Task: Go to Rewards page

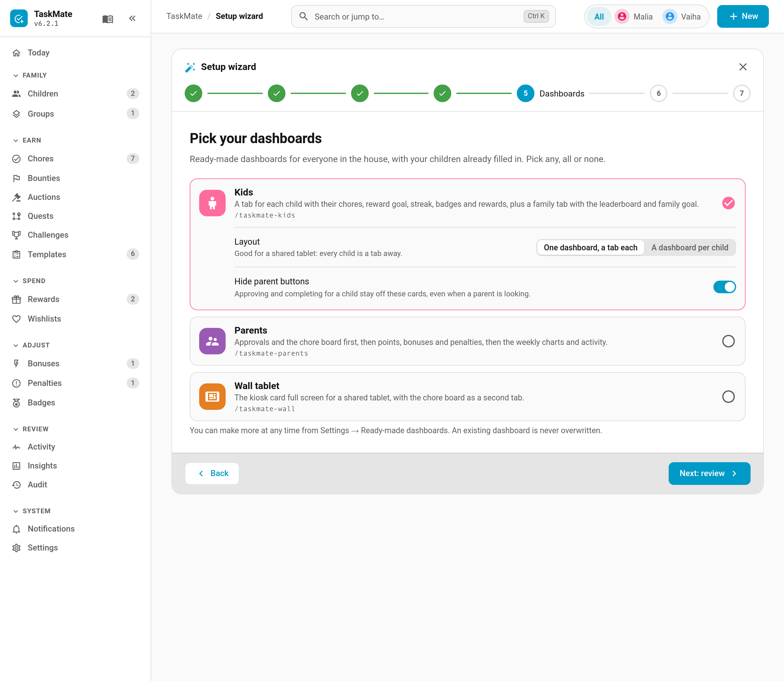Action: pyautogui.click(x=75, y=300)
